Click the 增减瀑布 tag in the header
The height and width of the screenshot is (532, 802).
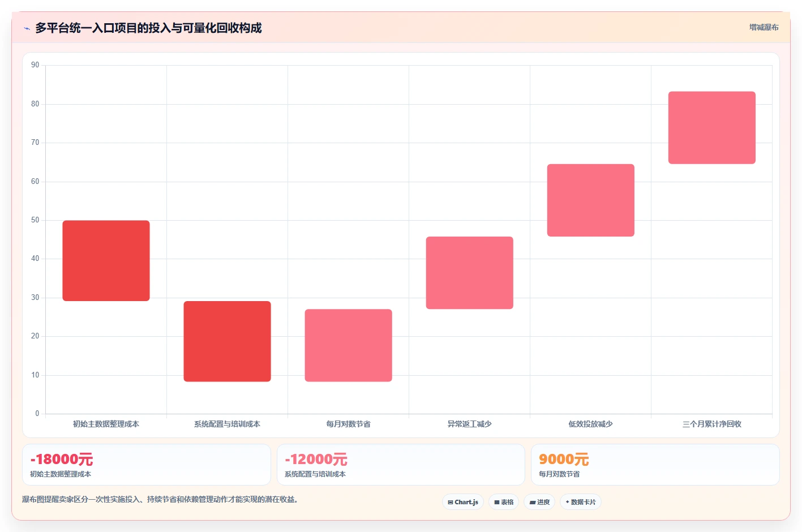click(x=764, y=27)
